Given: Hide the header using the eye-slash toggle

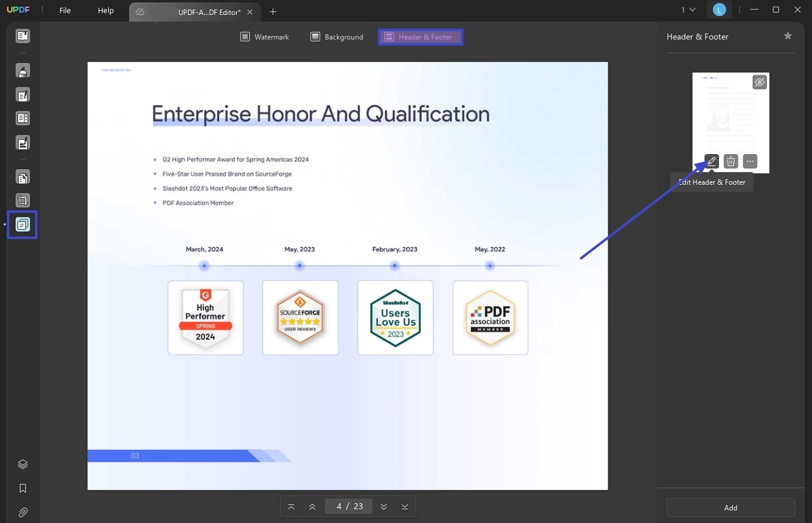Looking at the screenshot, I should [x=760, y=82].
